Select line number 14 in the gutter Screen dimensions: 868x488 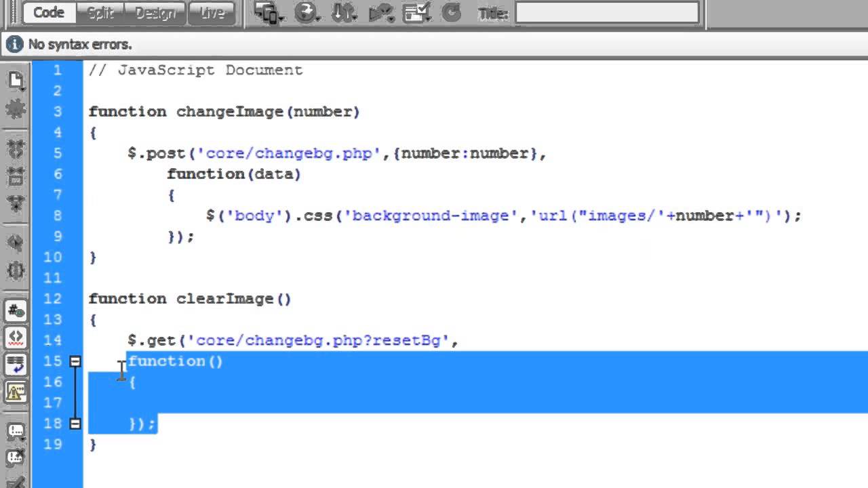click(x=53, y=340)
